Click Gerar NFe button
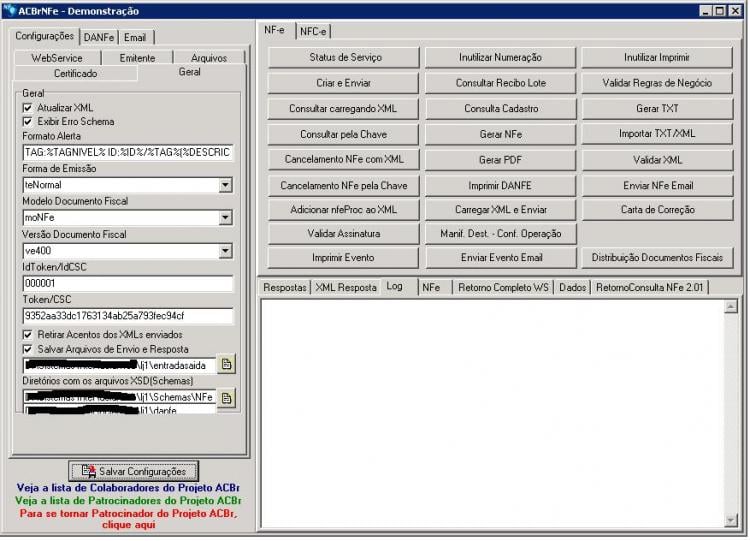 point(500,134)
